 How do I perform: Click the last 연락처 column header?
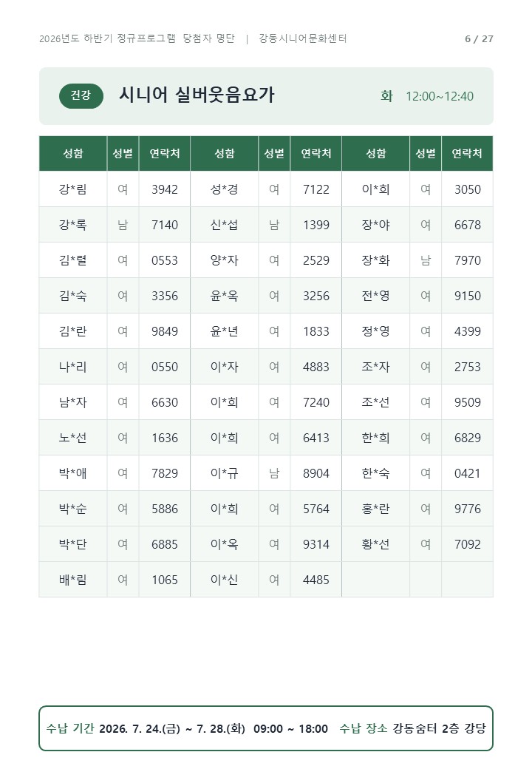tap(467, 154)
